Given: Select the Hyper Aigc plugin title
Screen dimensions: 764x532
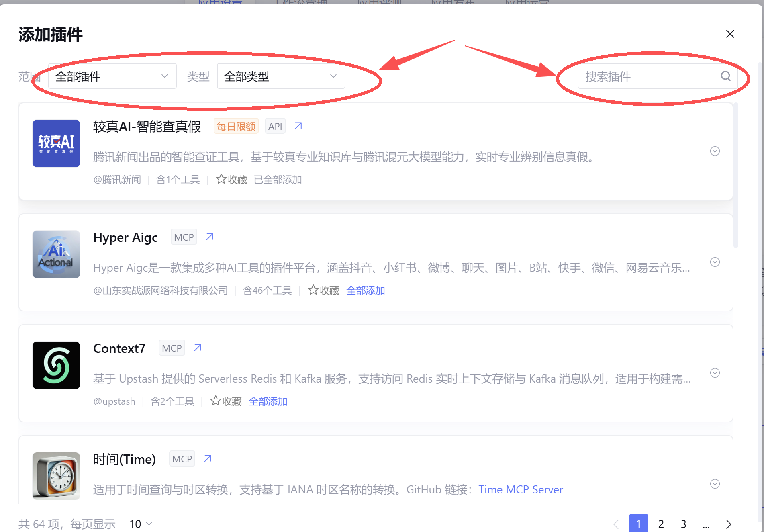Looking at the screenshot, I should 125,237.
